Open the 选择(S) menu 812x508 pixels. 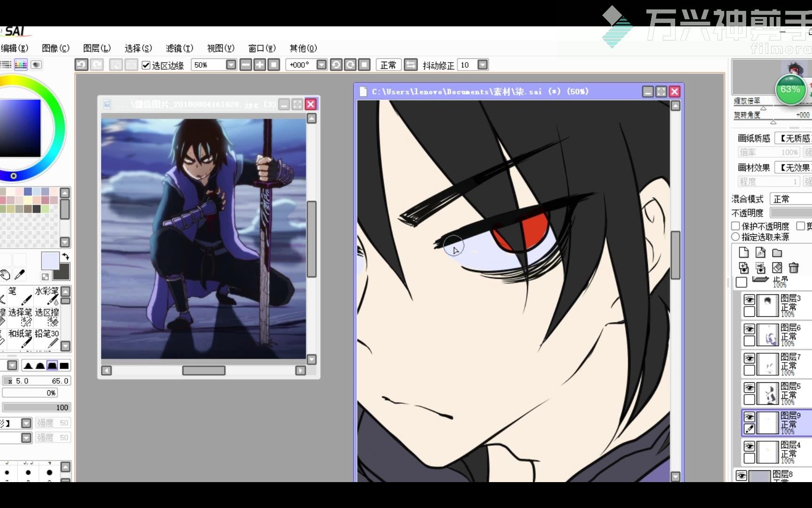tap(138, 48)
